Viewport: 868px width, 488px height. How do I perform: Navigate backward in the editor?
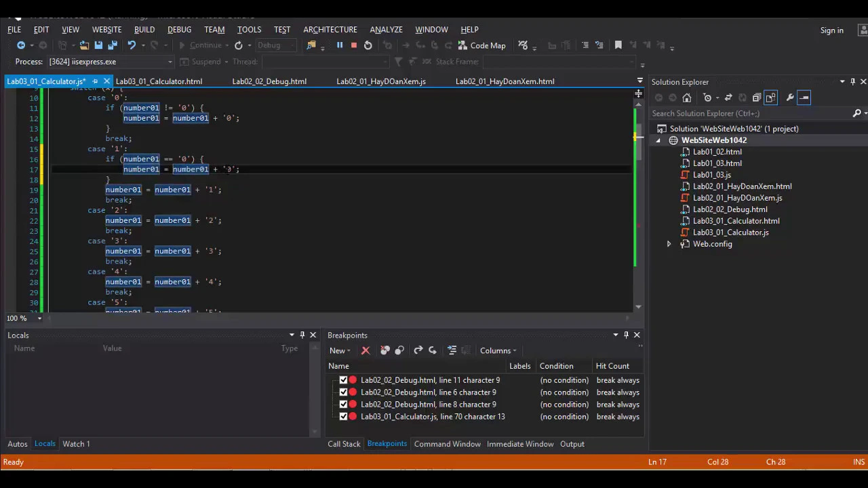[x=21, y=45]
